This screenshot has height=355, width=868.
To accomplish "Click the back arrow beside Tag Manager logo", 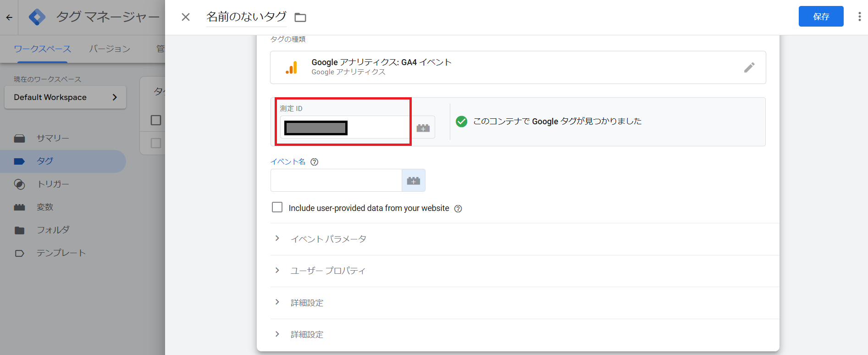I will tap(9, 17).
